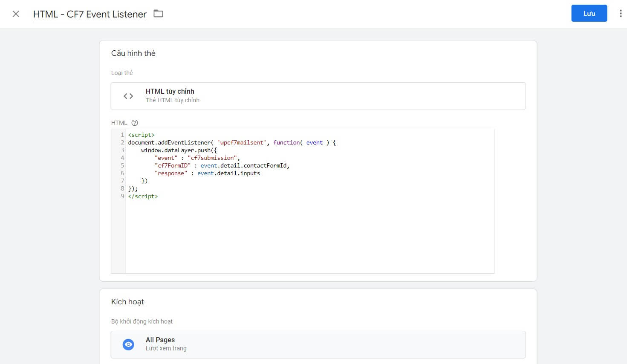
Task: Open the All Pages trigger row
Action: (318, 344)
